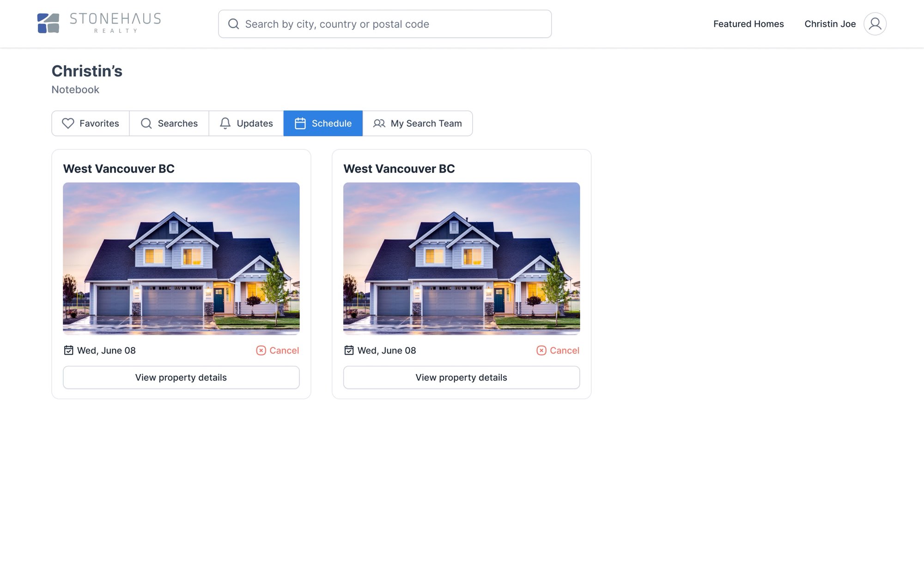Click the magnifier icon on Searches tab
The image size is (924, 578).
pos(146,123)
